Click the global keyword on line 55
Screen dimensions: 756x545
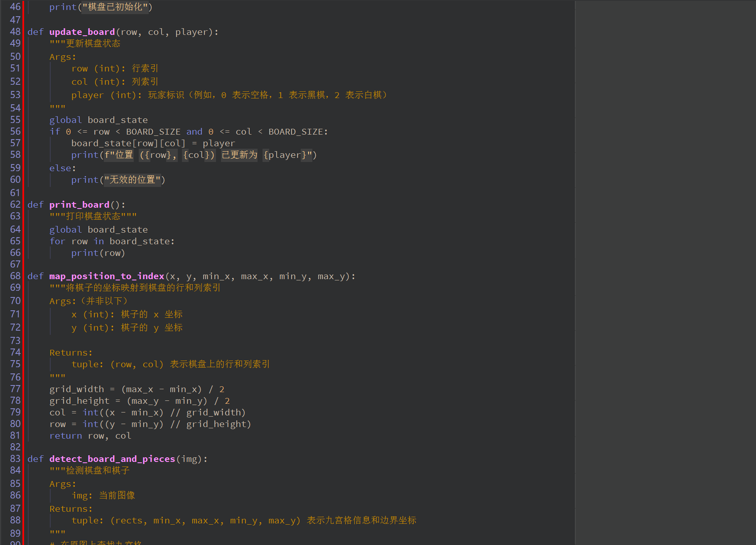pyautogui.click(x=65, y=120)
